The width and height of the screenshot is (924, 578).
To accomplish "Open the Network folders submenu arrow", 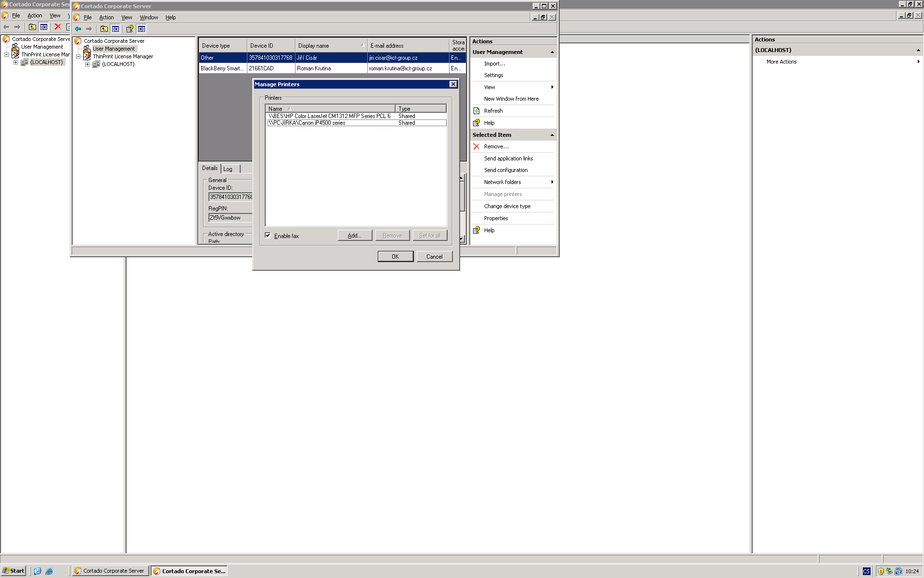I will 552,182.
